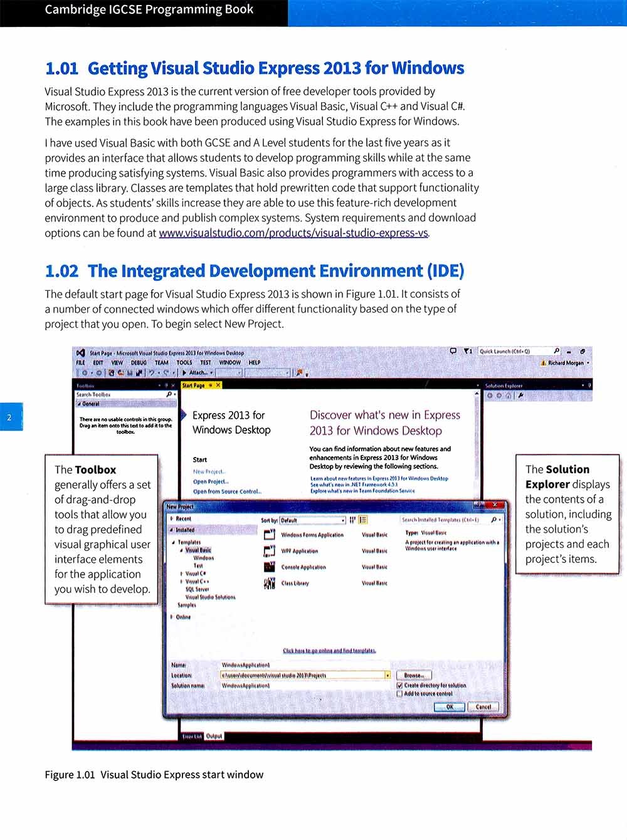Open the notifications flag icon
627x840 pixels.
pos(467,351)
